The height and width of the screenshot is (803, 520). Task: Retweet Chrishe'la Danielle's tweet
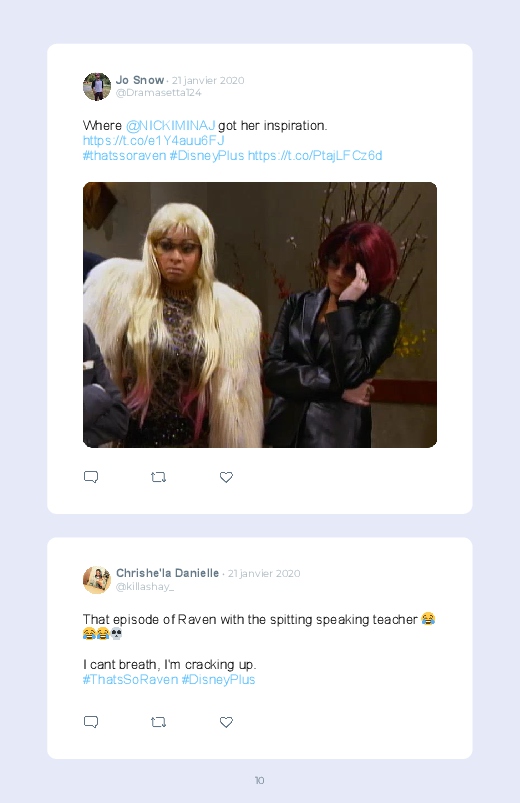point(158,722)
